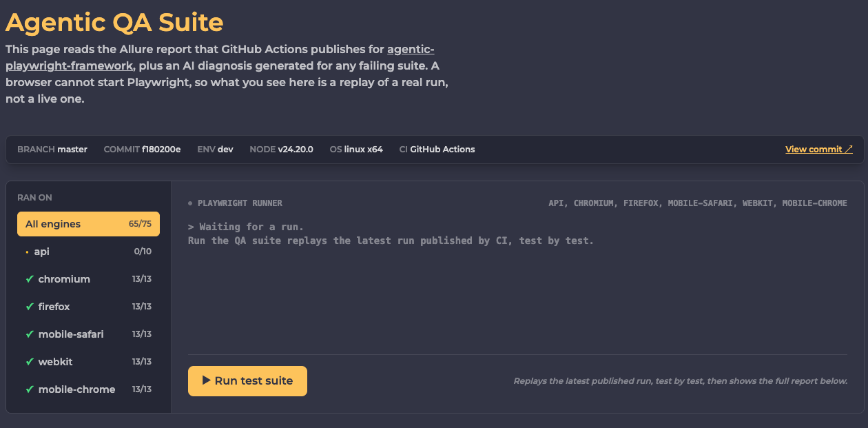Click the Agentic QA Suite heading

tap(114, 22)
